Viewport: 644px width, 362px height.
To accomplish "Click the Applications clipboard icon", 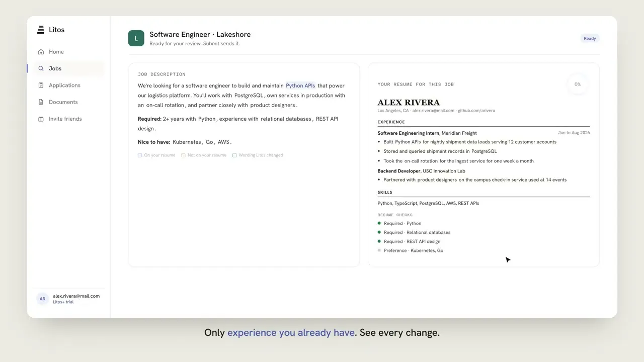I will 41,85.
